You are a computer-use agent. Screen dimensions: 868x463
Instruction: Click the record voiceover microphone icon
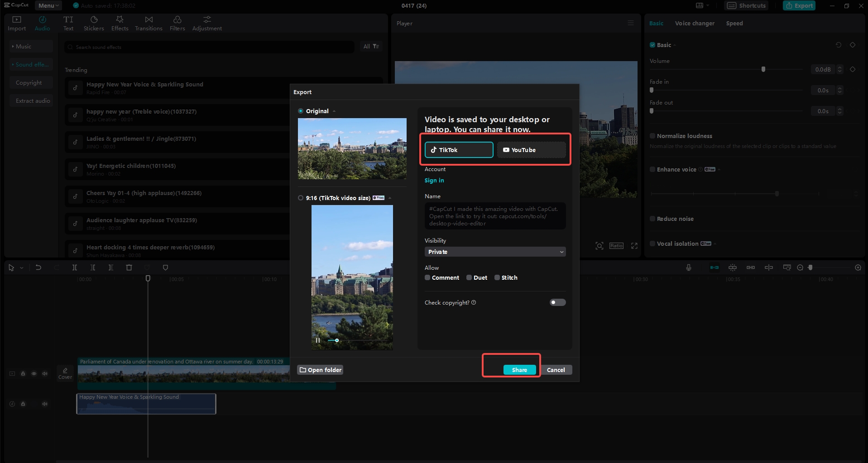point(688,267)
